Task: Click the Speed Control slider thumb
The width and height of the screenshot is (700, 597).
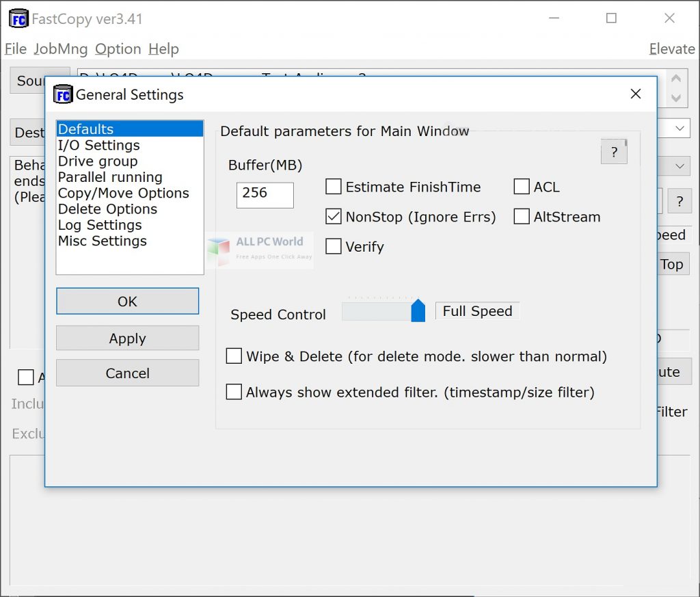Action: coord(418,310)
